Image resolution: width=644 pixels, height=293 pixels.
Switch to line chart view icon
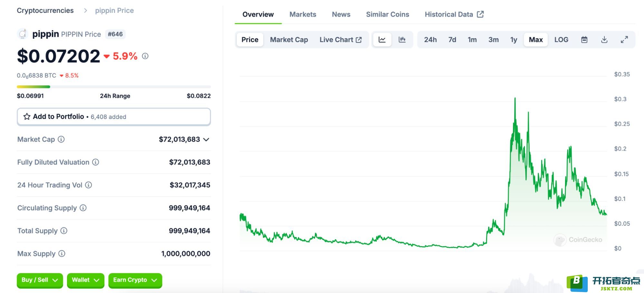pos(382,40)
